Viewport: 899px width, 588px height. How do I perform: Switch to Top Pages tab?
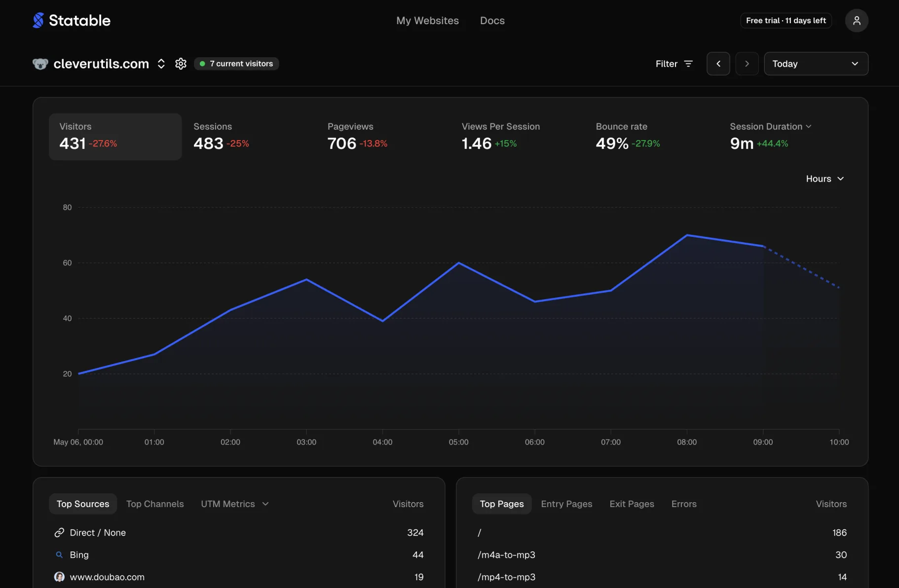(x=502, y=504)
